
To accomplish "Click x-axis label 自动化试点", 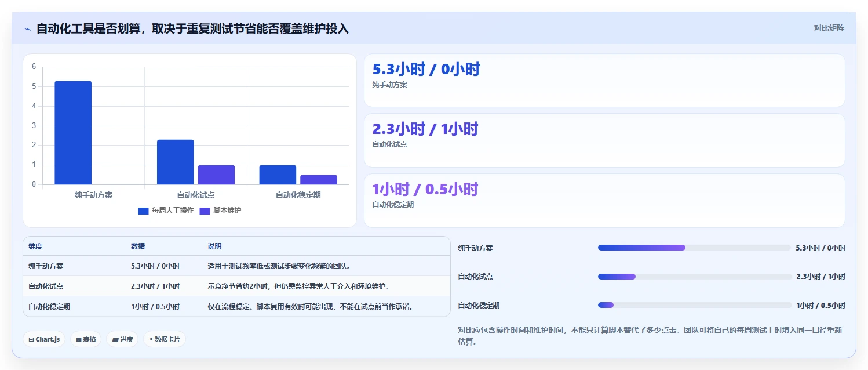I will [196, 195].
